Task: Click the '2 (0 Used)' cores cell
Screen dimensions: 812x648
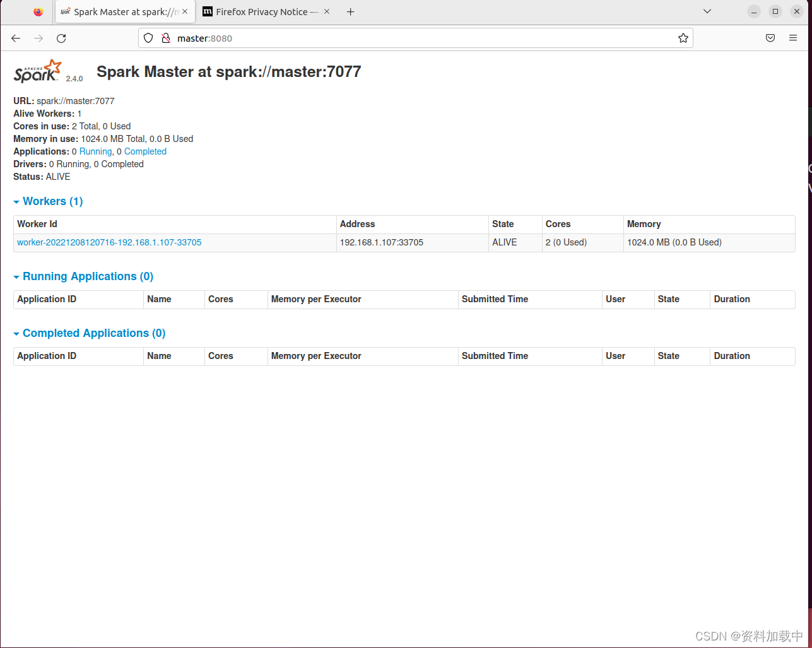Action: [x=583, y=242]
